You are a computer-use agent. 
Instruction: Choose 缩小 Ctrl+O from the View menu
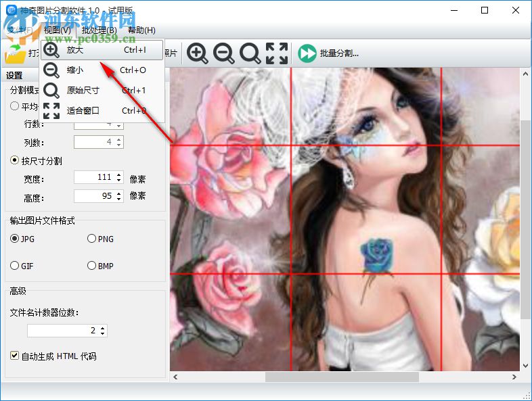click(102, 70)
